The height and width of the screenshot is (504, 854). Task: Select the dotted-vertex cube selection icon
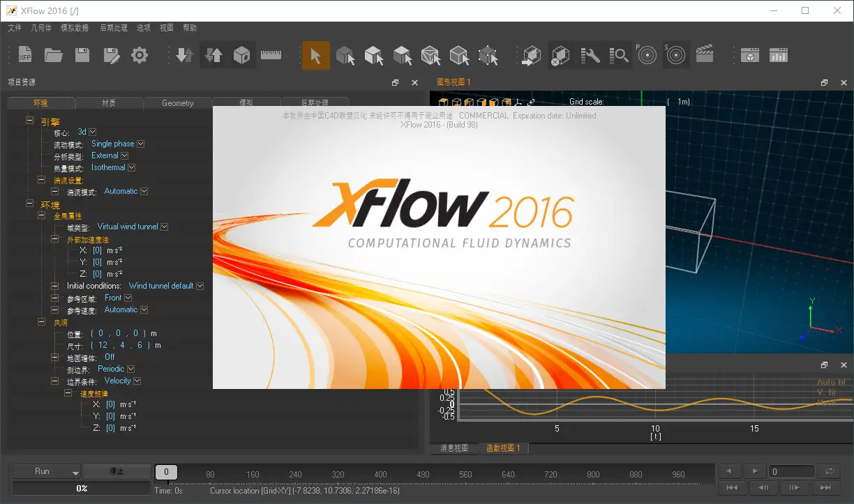click(488, 55)
